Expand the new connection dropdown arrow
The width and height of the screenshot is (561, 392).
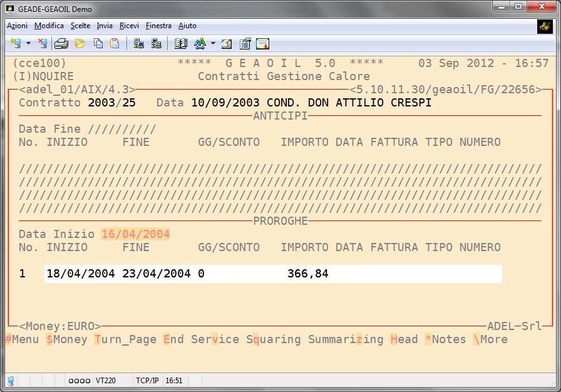[x=28, y=43]
